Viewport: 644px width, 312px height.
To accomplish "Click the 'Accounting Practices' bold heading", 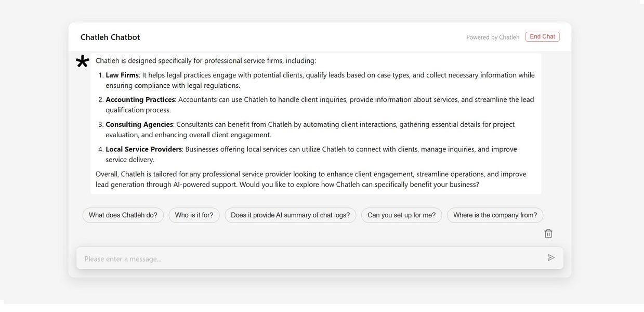I will click(x=140, y=99).
